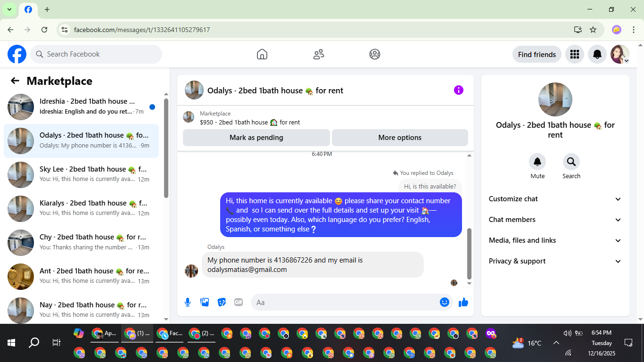Viewport: 644px width, 362px height.
Task: Click the Search Facebook field
Action: coord(96,54)
